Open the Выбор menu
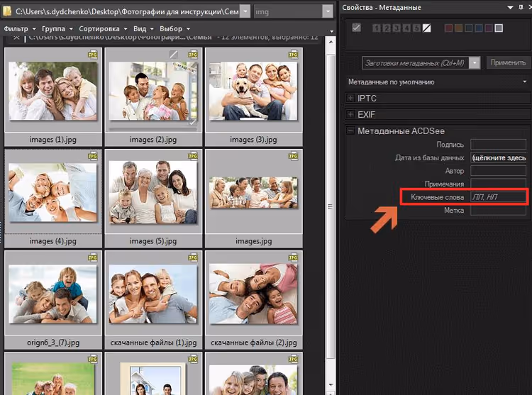 [174, 29]
